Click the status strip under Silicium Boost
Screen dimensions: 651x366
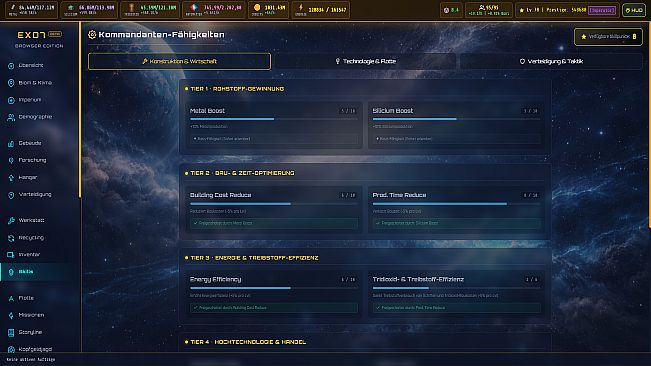coord(457,139)
